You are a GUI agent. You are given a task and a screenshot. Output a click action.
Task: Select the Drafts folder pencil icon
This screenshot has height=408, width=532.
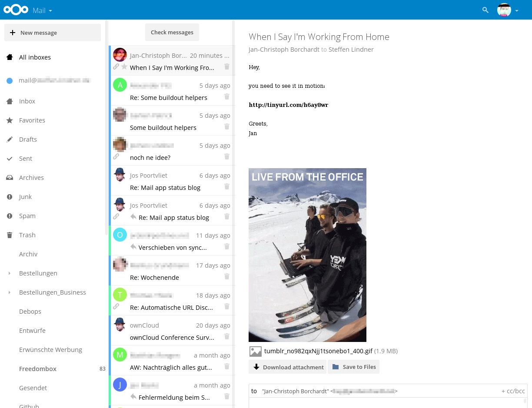coord(10,139)
